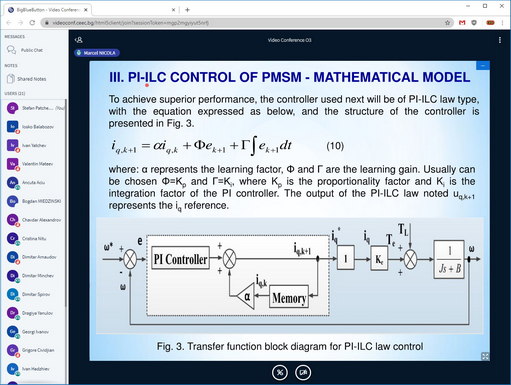Image resolution: width=511 pixels, height=385 pixels.
Task: Select user Dimitar Arnaudov
Action: pyautogui.click(x=34, y=257)
